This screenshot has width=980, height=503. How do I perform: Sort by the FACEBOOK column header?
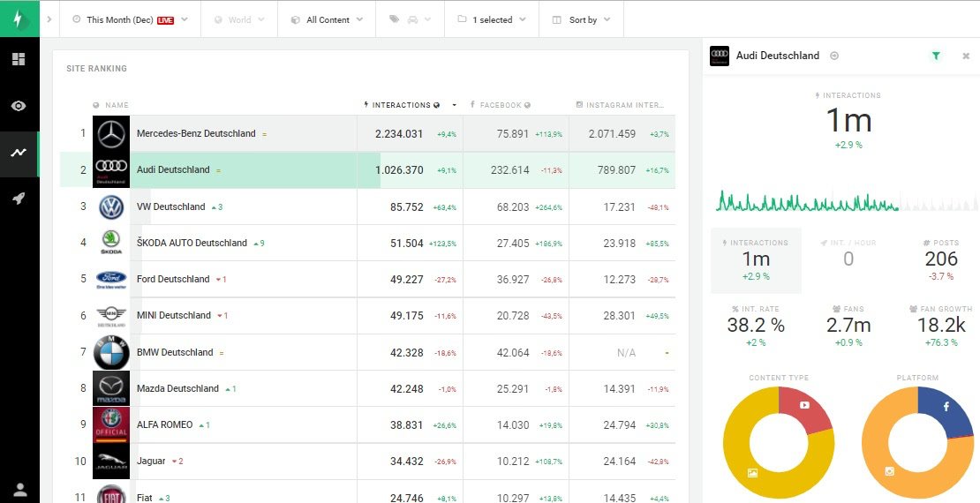[x=500, y=105]
